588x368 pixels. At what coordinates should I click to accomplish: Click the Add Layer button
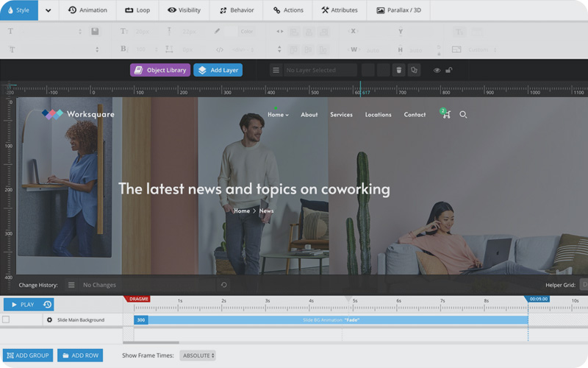coord(218,70)
